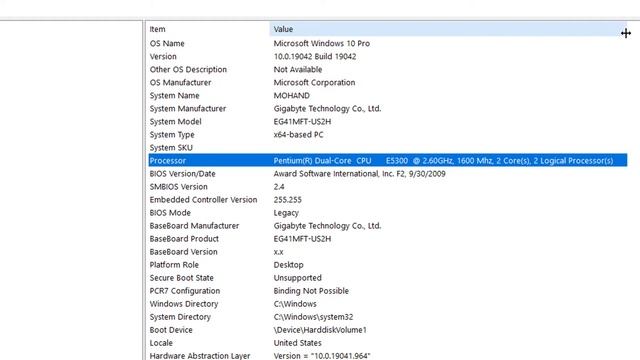The image size is (640, 360).
Task: Select the OS Manufacturer row
Action: [x=180, y=82]
